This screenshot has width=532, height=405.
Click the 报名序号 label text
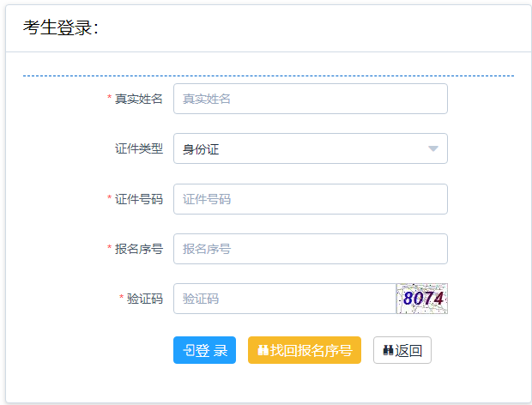click(139, 249)
